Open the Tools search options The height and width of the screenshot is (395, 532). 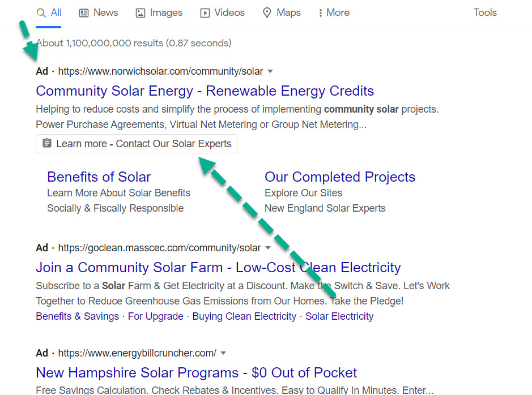[x=485, y=12]
